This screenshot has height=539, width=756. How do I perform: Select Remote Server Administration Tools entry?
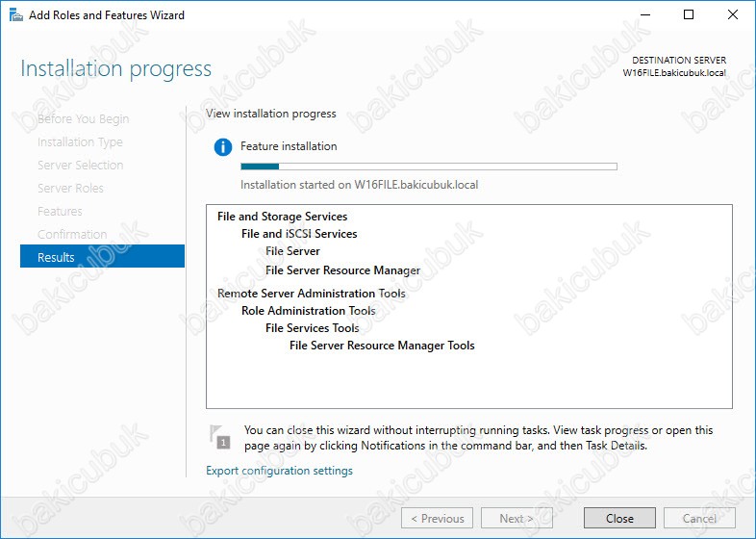311,294
